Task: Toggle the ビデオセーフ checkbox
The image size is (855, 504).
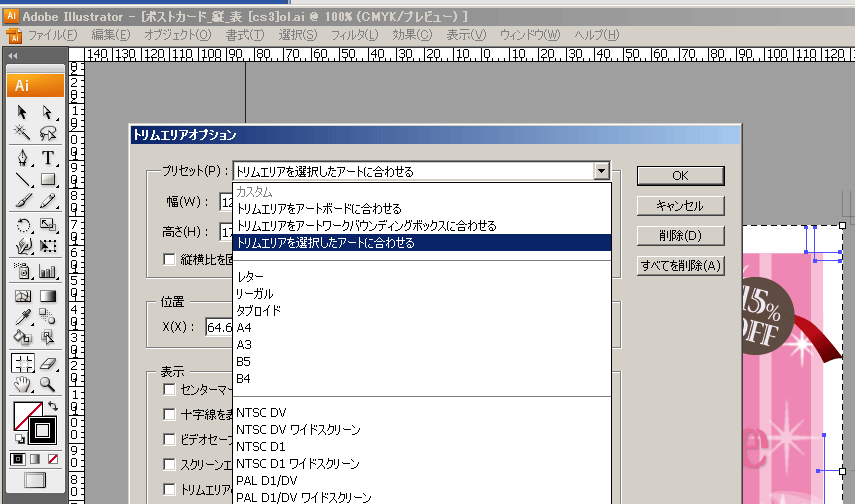Action: pos(170,439)
